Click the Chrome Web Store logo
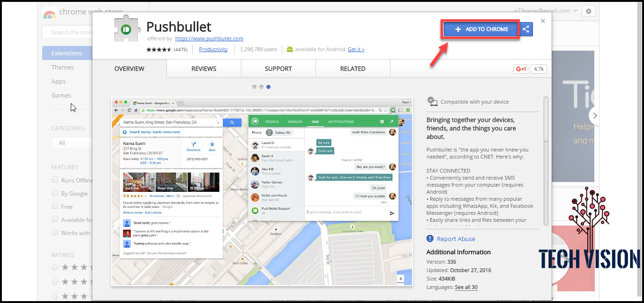Screen dimensions: 644x303 pyautogui.click(x=50, y=12)
